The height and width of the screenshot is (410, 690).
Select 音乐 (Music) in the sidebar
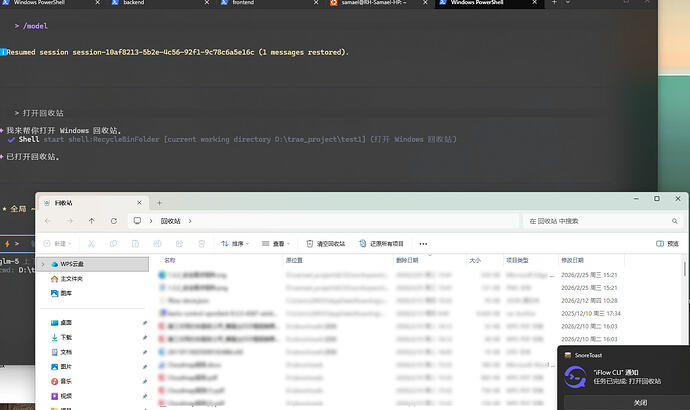coord(66,381)
